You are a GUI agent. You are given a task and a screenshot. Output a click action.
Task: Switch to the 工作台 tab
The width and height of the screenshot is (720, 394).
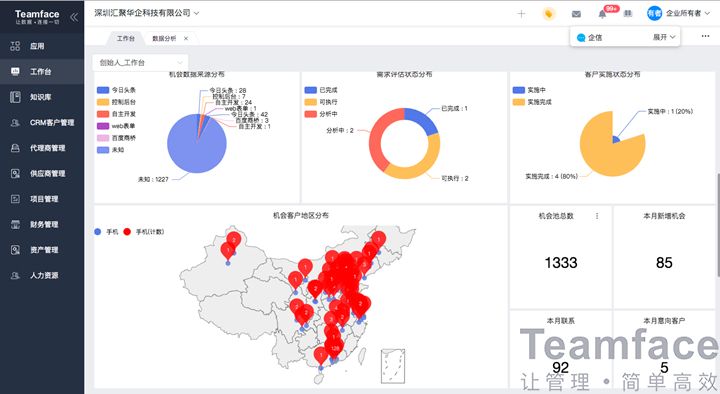click(x=125, y=39)
